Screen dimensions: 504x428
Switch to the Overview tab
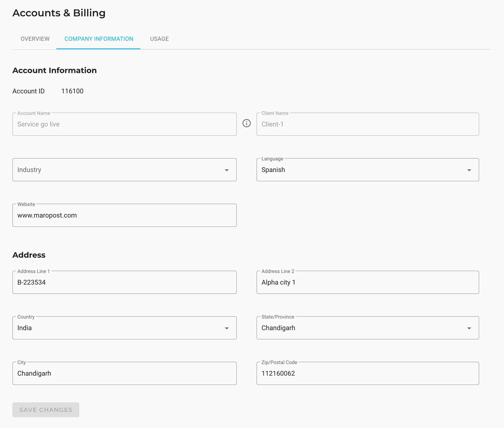[x=35, y=39]
